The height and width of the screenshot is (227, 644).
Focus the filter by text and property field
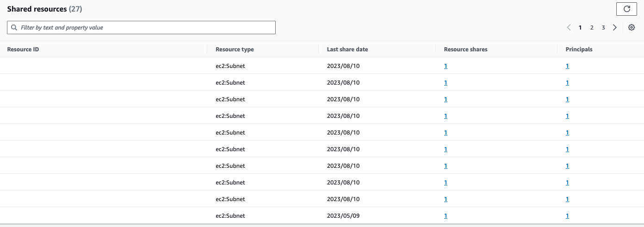pyautogui.click(x=142, y=28)
